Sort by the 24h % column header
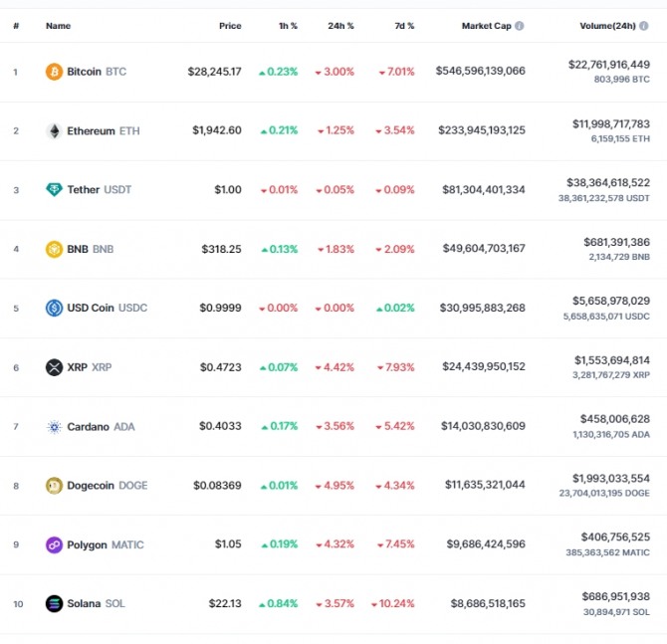Screen dimensions: 667x644 340,26
